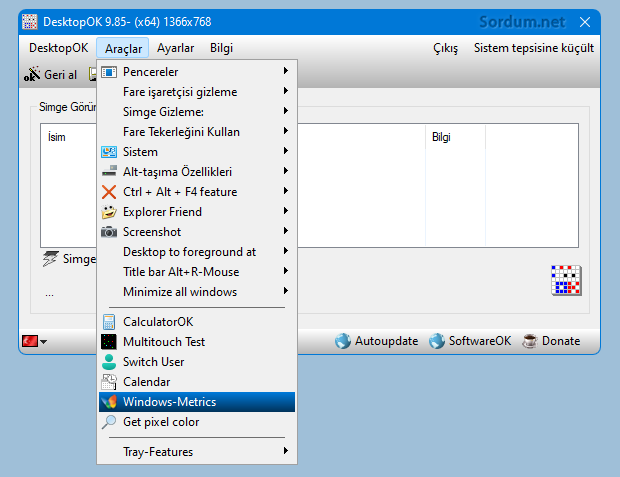The image size is (620, 477).
Task: Open the Bilgi menu
Action: (221, 48)
